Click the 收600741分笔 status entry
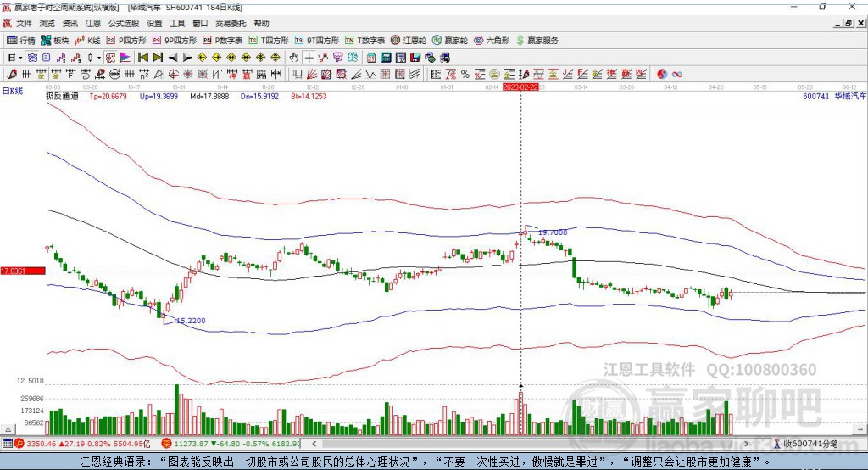The image size is (868, 470). (x=805, y=444)
